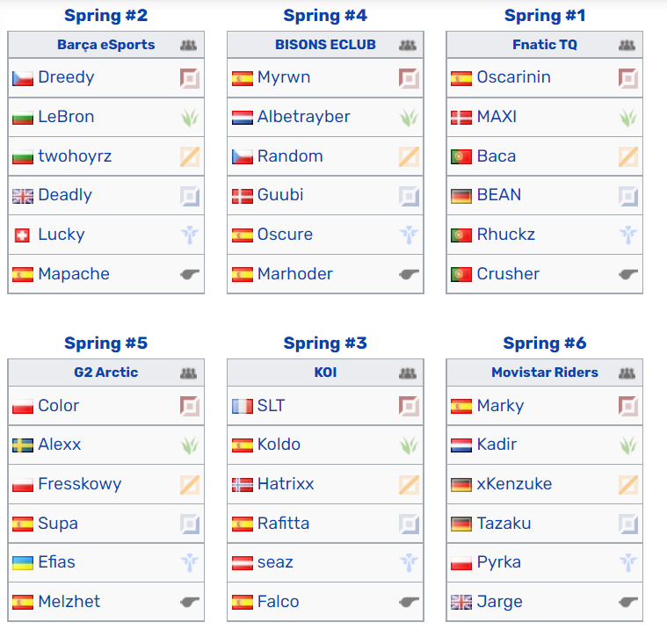Image resolution: width=667 pixels, height=644 pixels.
Task: Click the Sweden flag beside Alexx
Action: pos(23,445)
